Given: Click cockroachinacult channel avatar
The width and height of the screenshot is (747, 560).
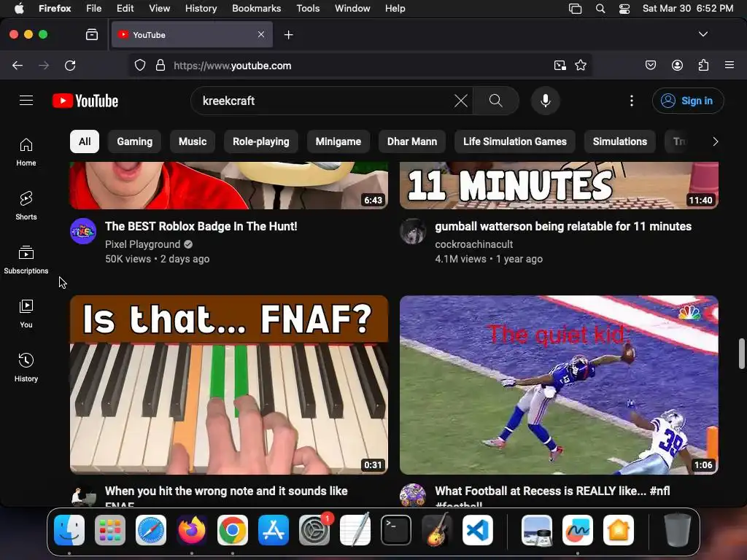Looking at the screenshot, I should [413, 231].
